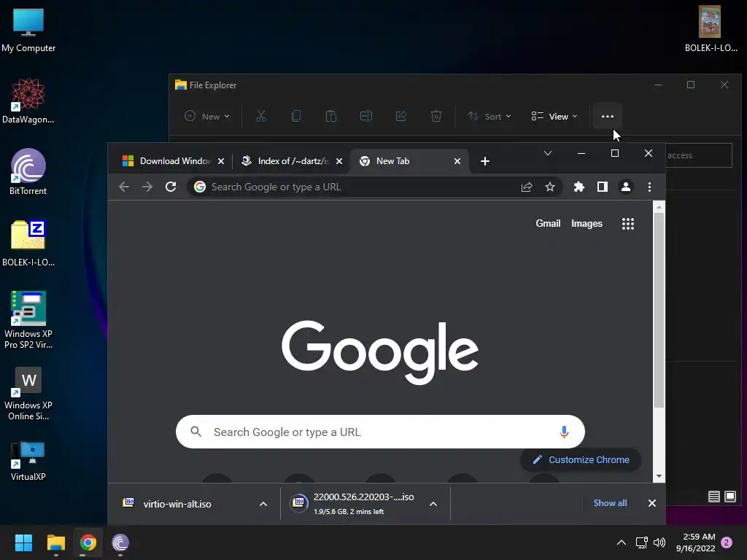This screenshot has width=747, height=560.
Task: Open the Chrome profile avatar menu
Action: pyautogui.click(x=625, y=187)
